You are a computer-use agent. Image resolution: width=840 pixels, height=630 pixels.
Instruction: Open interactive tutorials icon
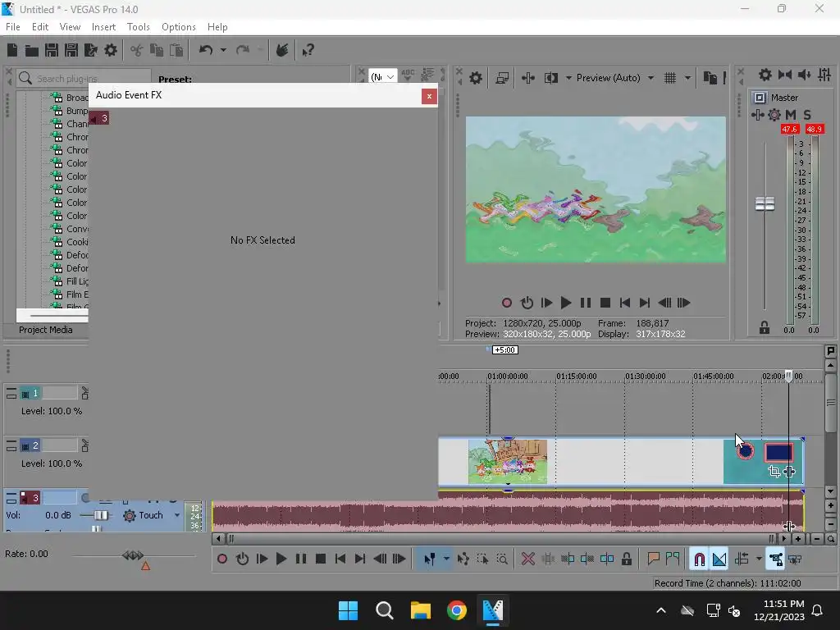point(282,50)
